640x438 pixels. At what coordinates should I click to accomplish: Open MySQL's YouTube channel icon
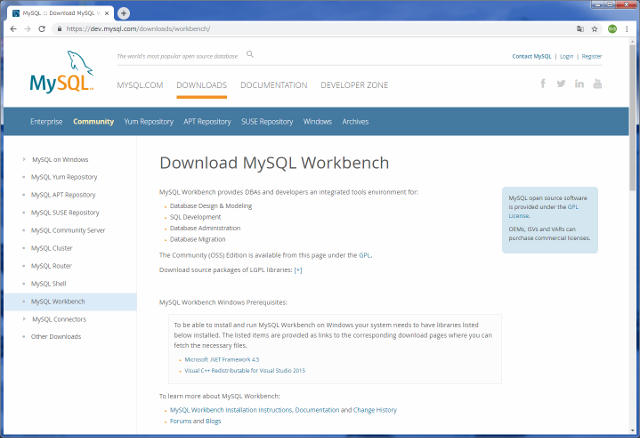(598, 83)
